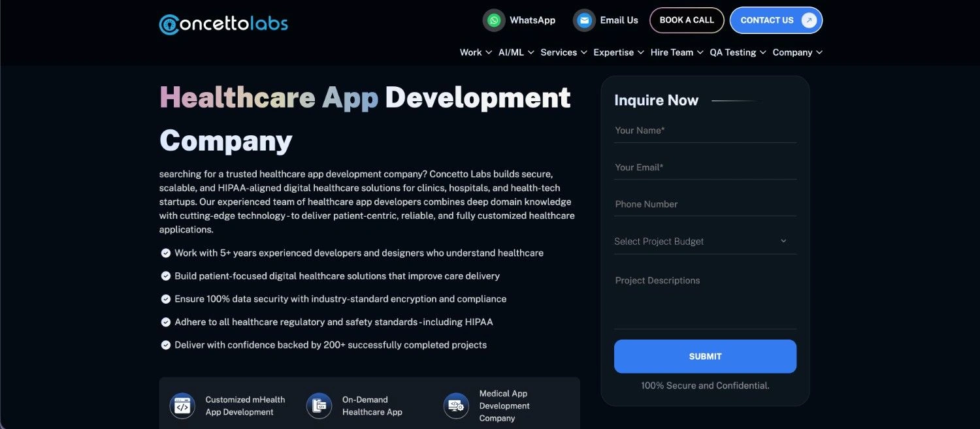Click text 'Build patient-focused digital healthcare solutions'
The image size is (980, 429).
point(337,276)
